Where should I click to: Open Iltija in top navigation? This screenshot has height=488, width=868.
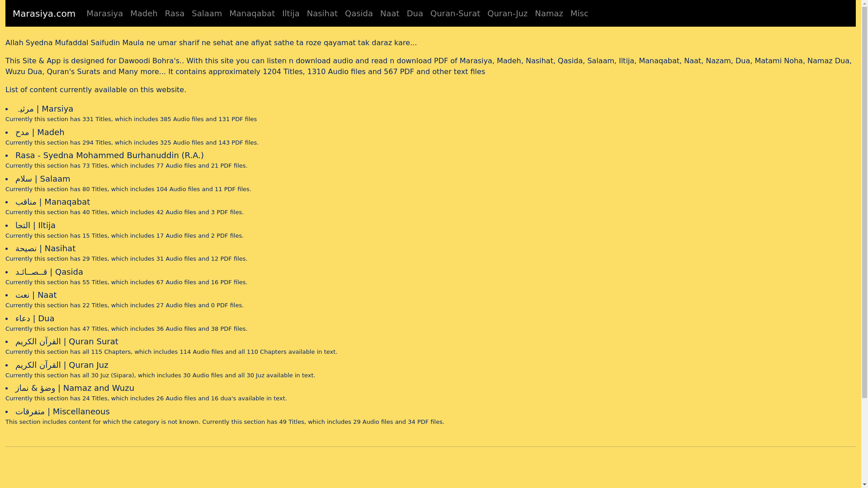pos(291,14)
